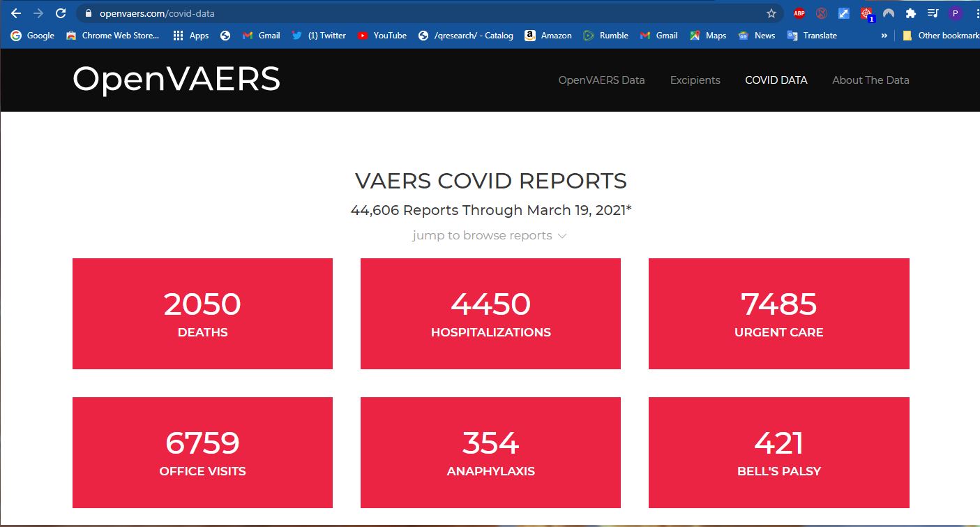Open the Adblock Plus extension
Viewport: 980px width, 527px height.
(x=799, y=13)
